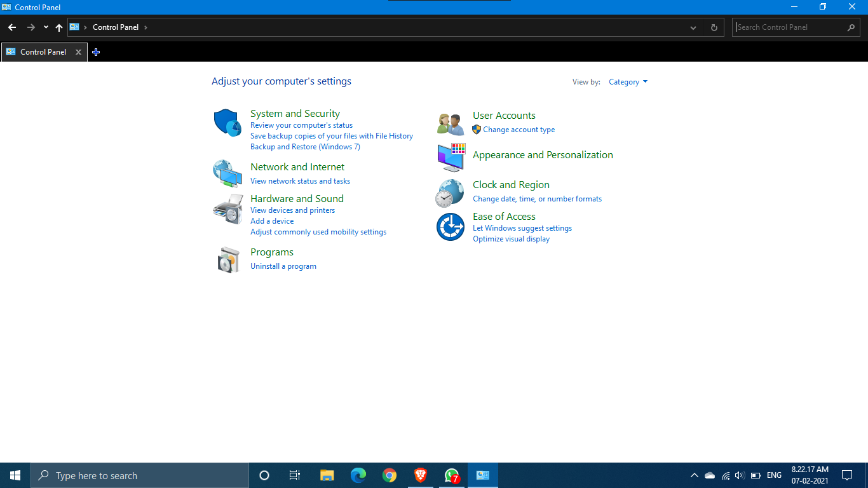The height and width of the screenshot is (488, 868).
Task: Click Add a device link
Action: [272, 221]
